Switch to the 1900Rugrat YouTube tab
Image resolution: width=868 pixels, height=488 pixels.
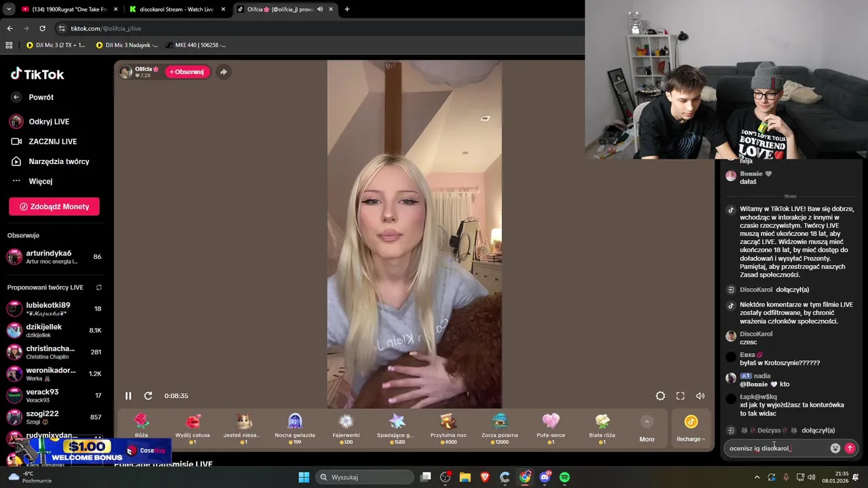(x=69, y=9)
